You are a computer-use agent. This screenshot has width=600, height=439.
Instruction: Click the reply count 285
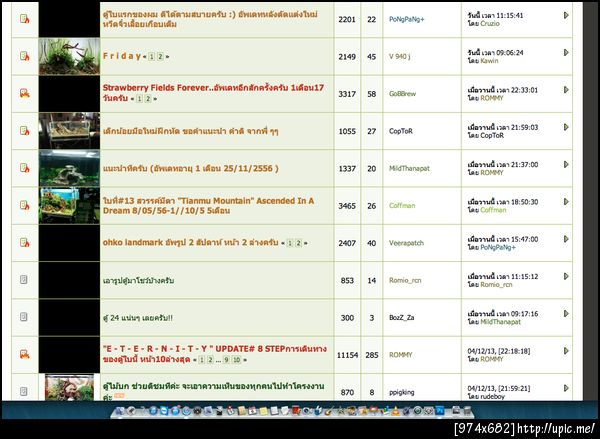pos(372,355)
